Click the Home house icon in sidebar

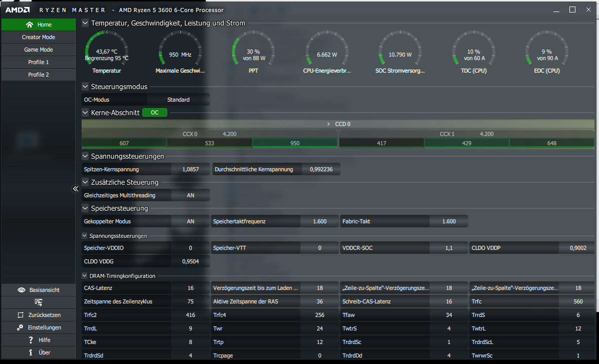coord(29,25)
